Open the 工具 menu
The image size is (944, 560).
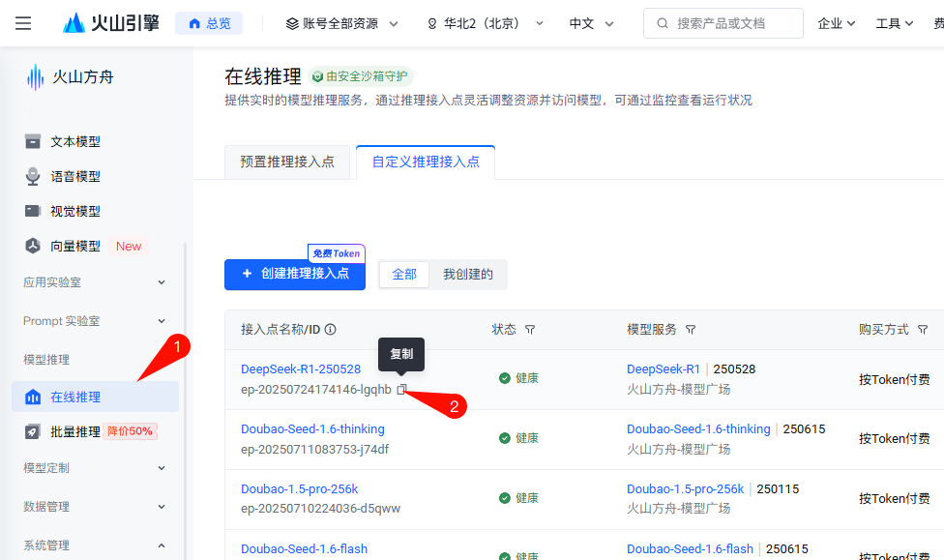[894, 23]
